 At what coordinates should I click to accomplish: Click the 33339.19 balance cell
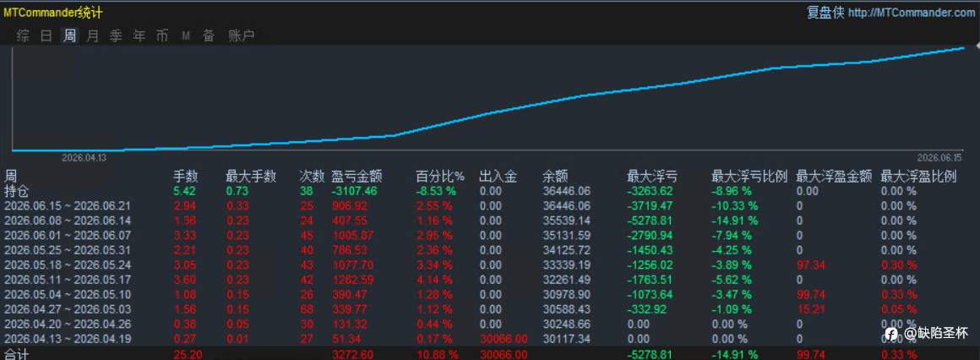566,265
